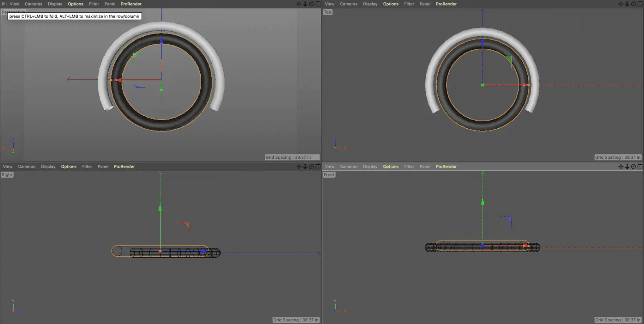Click the pan icon in the Top viewport

click(621, 4)
